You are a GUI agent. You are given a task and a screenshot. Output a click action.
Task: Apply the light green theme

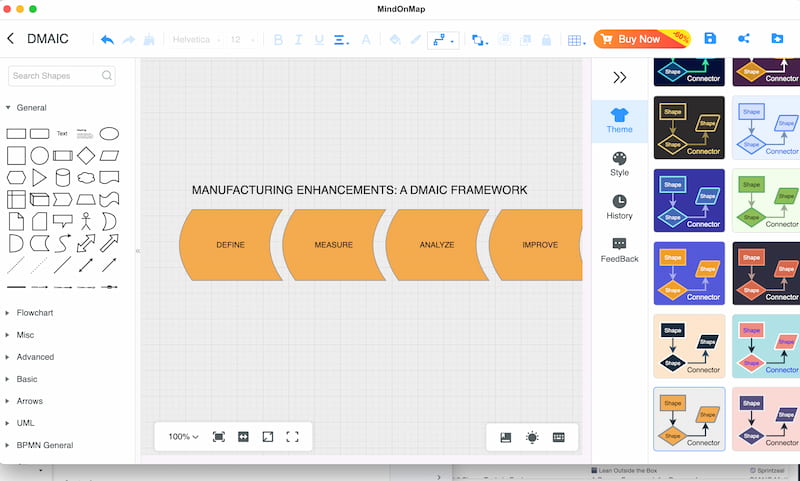click(766, 200)
